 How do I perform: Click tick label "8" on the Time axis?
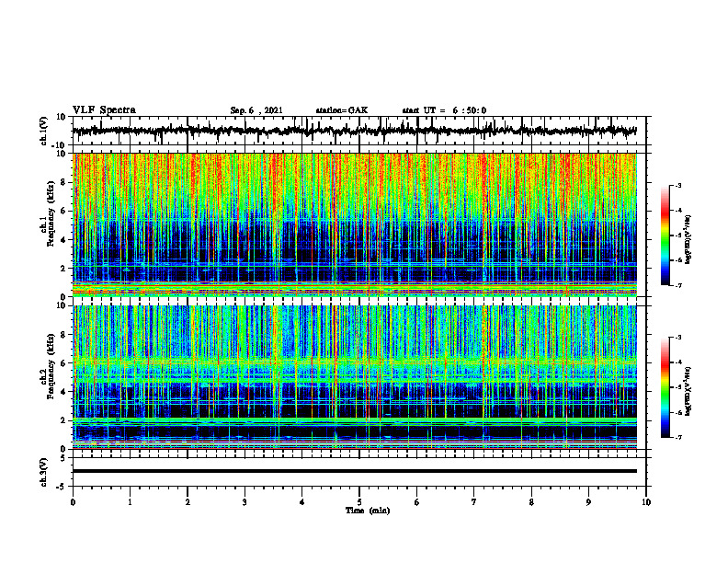tap(531, 502)
